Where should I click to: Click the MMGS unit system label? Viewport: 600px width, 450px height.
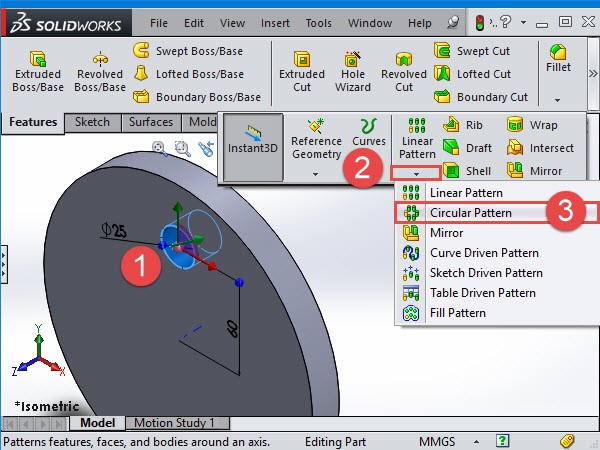pyautogui.click(x=437, y=442)
